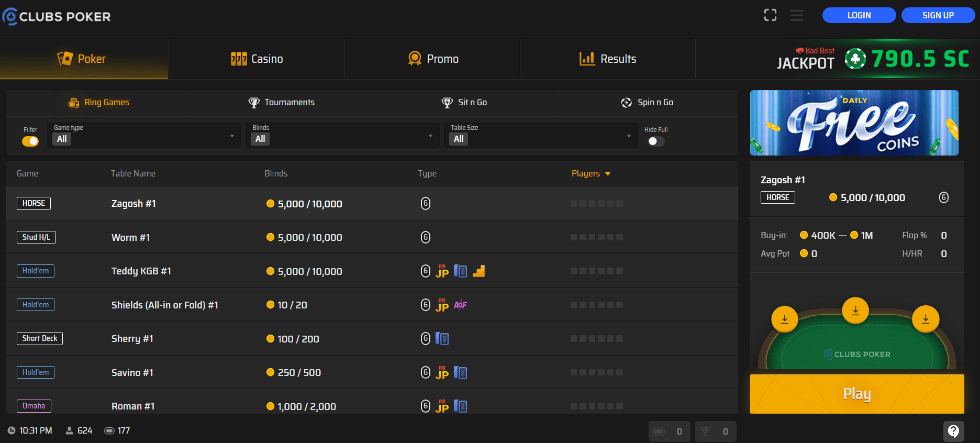The height and width of the screenshot is (443, 980).
Task: Enable the Hide Full toggle
Action: tap(656, 141)
